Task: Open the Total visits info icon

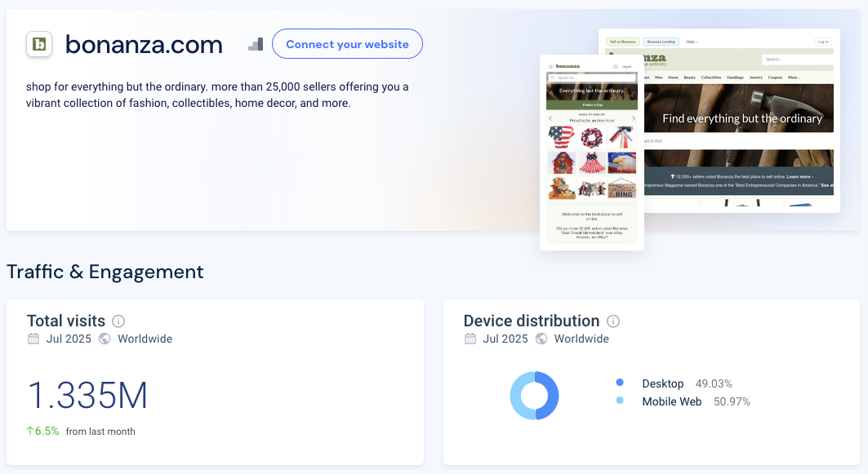Action: click(118, 321)
